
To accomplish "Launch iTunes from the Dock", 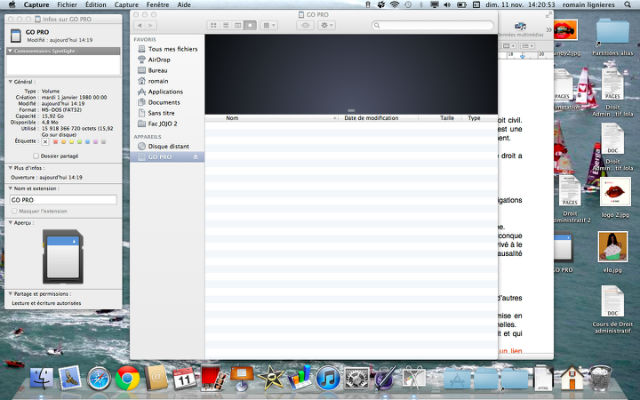I will (327, 378).
